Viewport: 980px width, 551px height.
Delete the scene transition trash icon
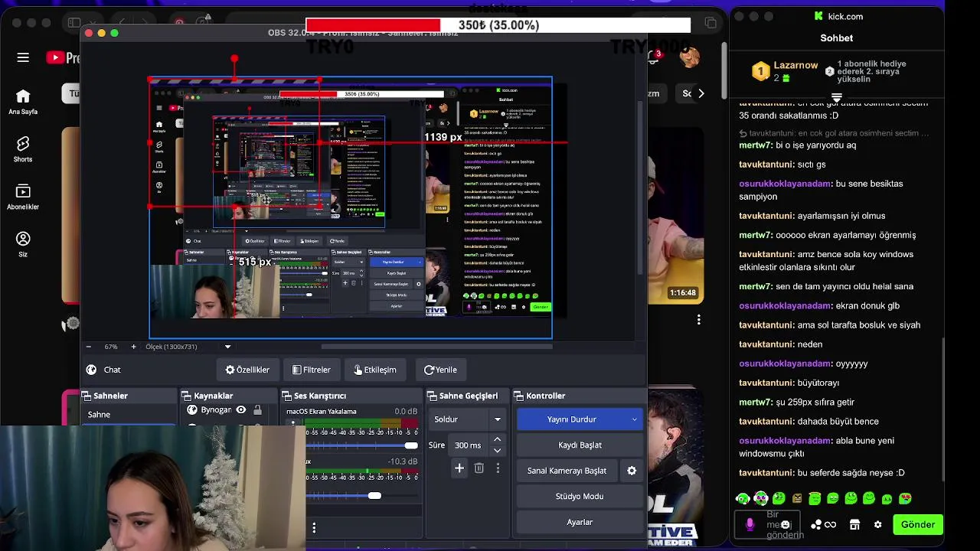click(x=479, y=468)
